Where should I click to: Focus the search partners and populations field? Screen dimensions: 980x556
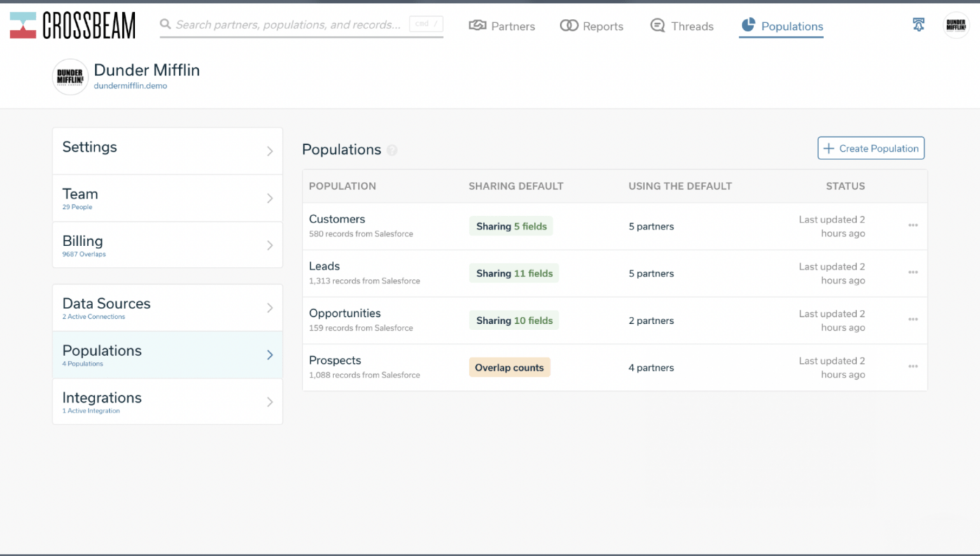[x=301, y=25]
